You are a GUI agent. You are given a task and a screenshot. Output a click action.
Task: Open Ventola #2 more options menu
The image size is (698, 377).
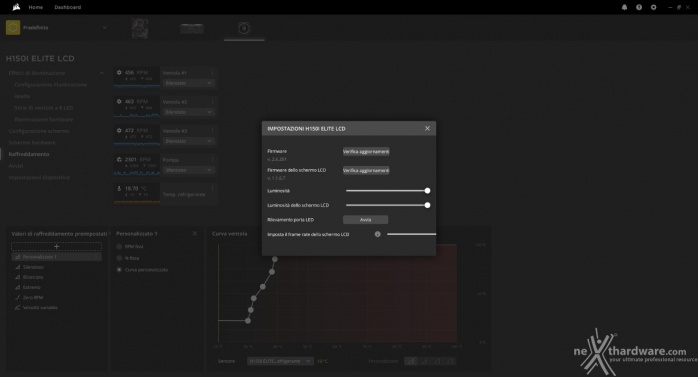(212, 101)
